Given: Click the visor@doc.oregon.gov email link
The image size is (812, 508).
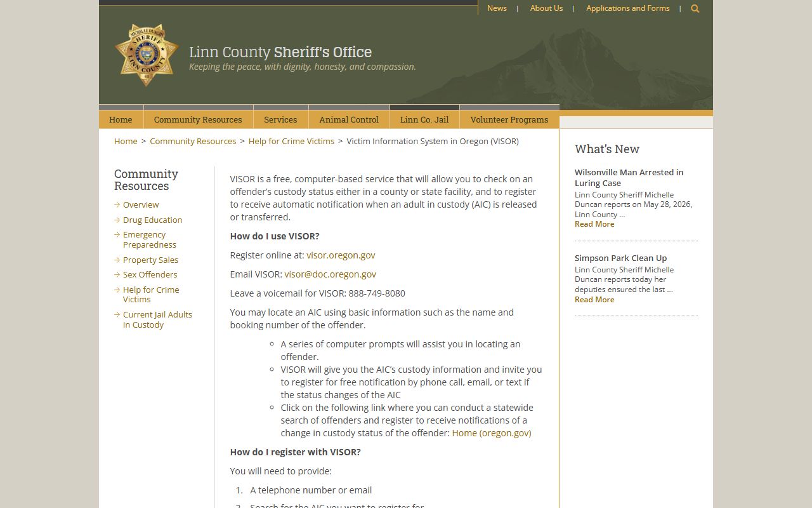Looking at the screenshot, I should pos(330,274).
